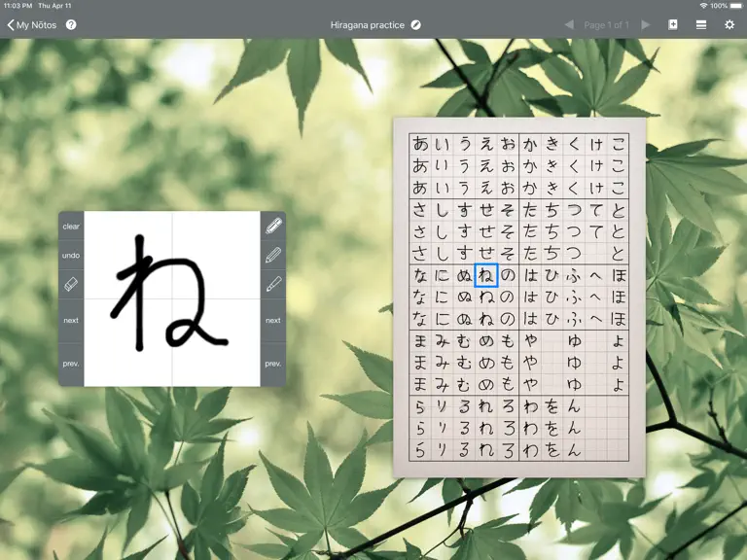Select the eraser tool
Viewport: 747px width, 560px height.
(x=71, y=285)
